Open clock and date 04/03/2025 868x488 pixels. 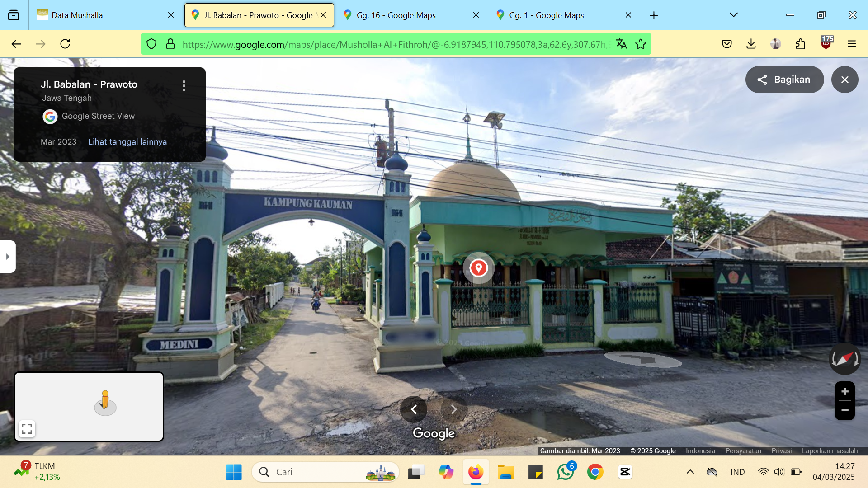coord(834,472)
